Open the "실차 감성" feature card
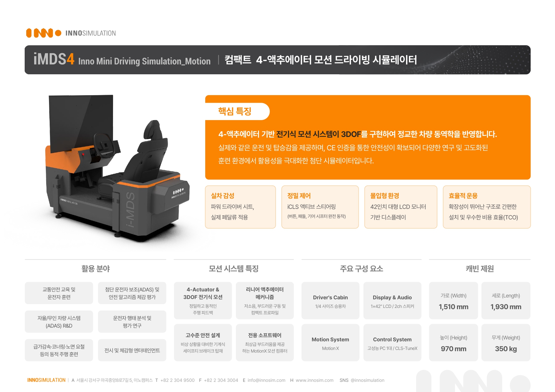The image size is (555, 392). [x=240, y=207]
